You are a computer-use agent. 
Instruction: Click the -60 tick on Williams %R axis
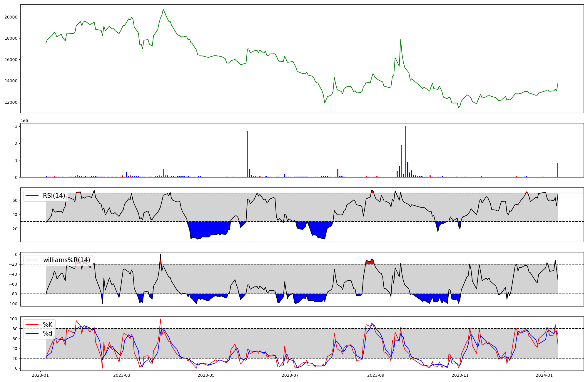tap(14, 284)
